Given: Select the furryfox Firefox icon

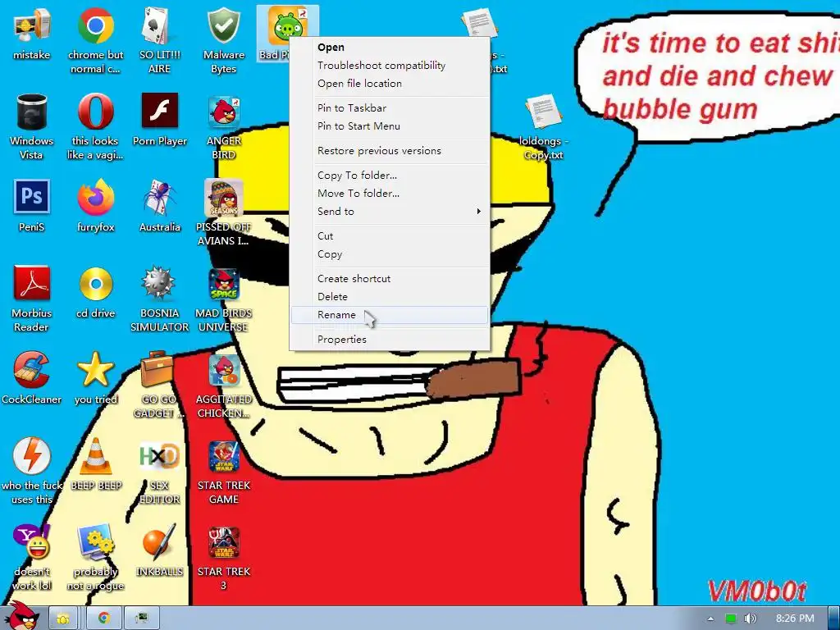Looking at the screenshot, I should pos(95,206).
